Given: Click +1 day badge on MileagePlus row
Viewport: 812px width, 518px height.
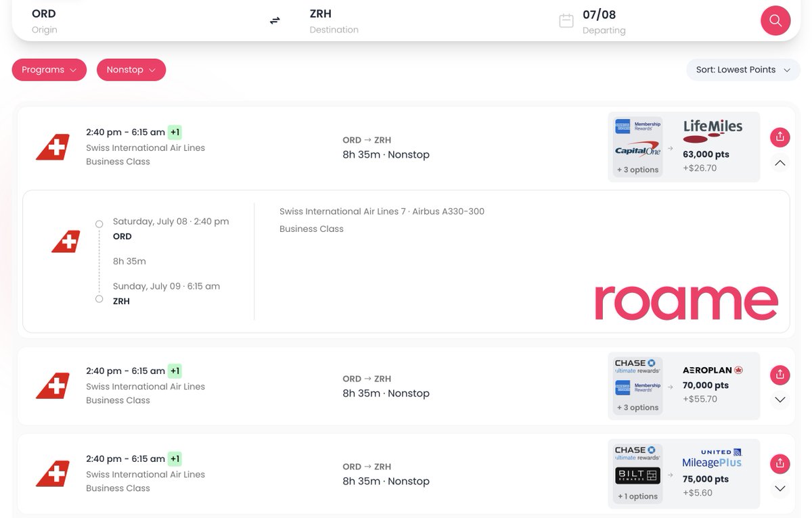Looking at the screenshot, I should 175,458.
